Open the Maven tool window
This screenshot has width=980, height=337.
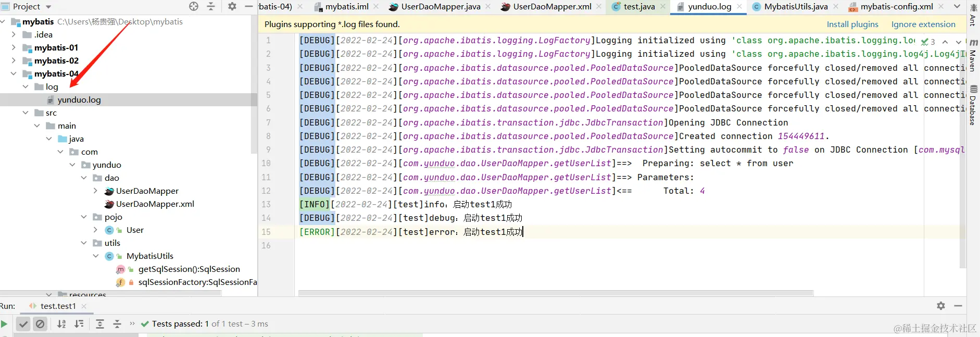973,55
